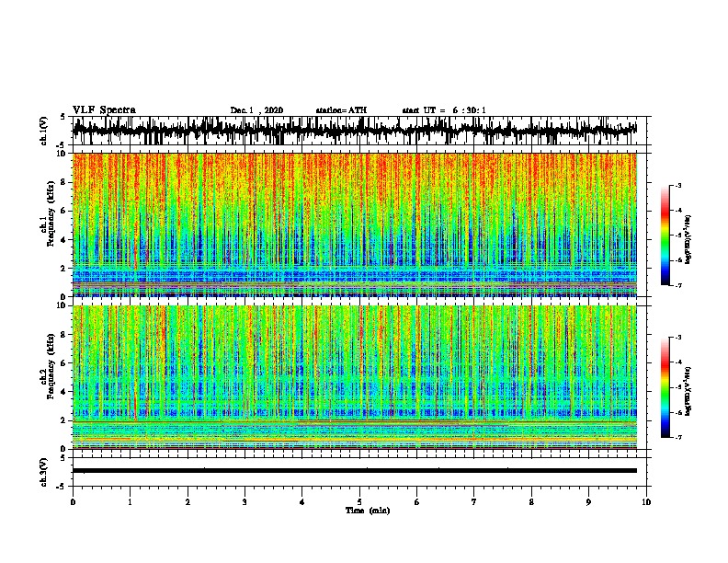Click the time axis tick label '0'

73,502
